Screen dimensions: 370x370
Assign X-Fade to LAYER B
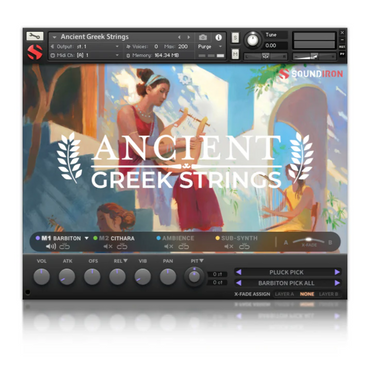(x=329, y=294)
